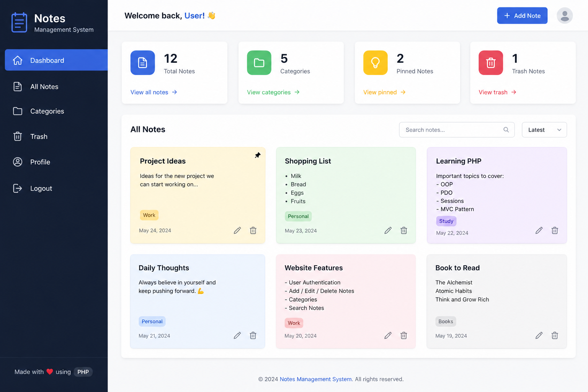Open the Book to Read note title
The width and height of the screenshot is (588, 392).
coord(457,268)
